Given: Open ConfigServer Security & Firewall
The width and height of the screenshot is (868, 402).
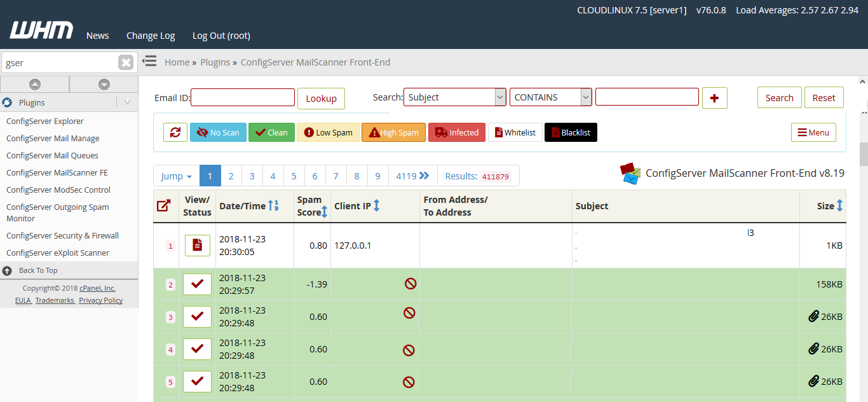Looking at the screenshot, I should coord(62,235).
